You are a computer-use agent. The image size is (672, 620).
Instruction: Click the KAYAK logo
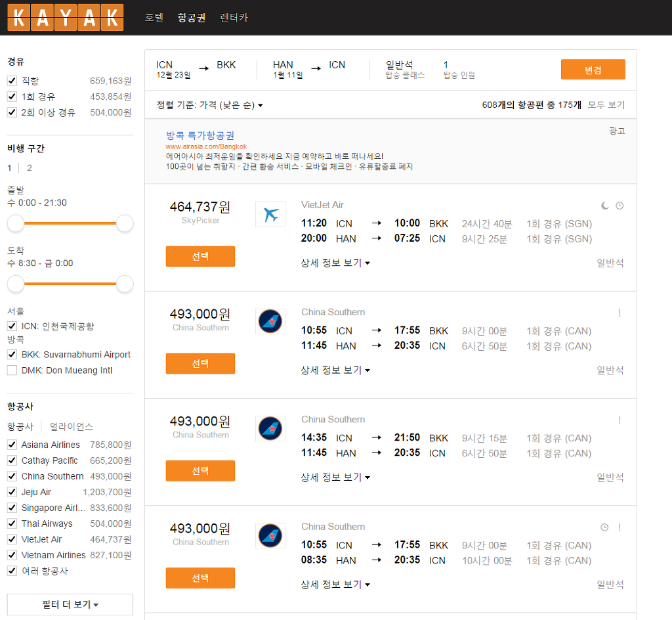pos(66,18)
